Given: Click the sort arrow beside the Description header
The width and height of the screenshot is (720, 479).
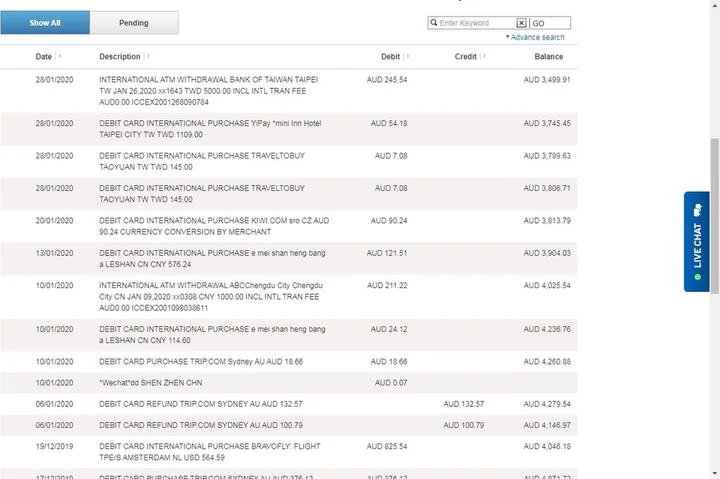Looking at the screenshot, I should click(148, 57).
